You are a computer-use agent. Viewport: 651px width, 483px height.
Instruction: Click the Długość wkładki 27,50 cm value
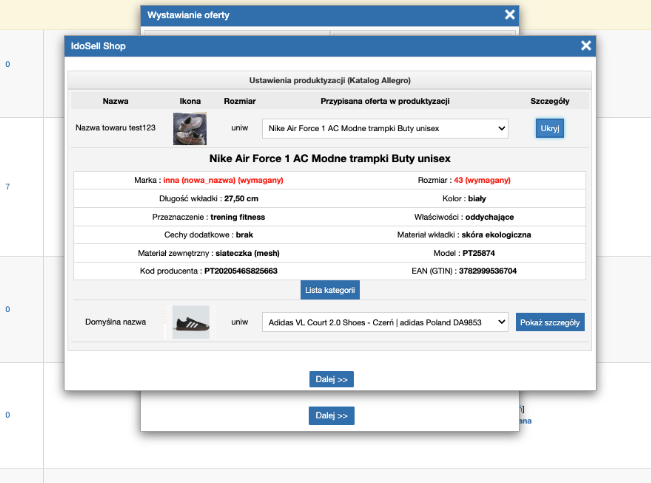coord(241,199)
